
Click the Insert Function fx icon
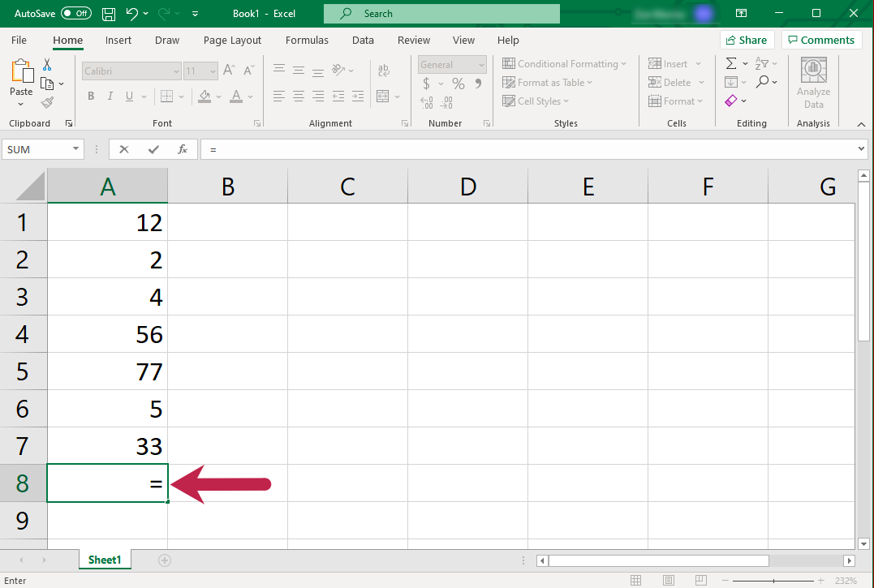coord(183,149)
